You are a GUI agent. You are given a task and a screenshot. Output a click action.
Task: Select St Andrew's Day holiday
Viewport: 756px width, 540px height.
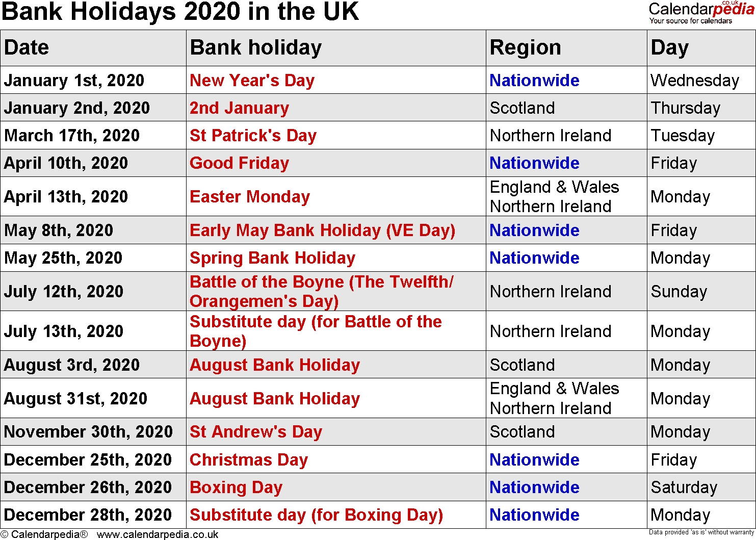tap(256, 432)
